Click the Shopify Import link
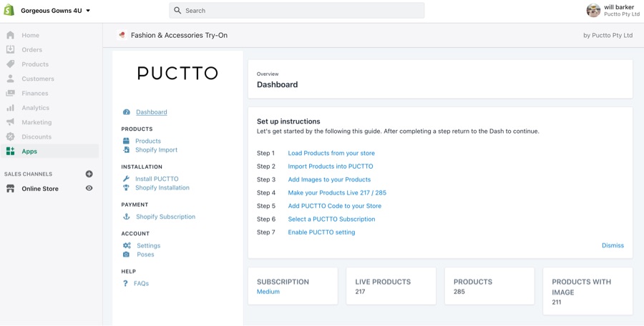Screen dimensions: 644x326 156,150
